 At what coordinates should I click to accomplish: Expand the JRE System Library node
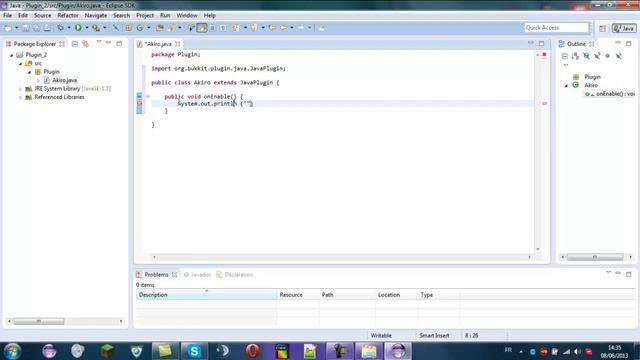20,89
